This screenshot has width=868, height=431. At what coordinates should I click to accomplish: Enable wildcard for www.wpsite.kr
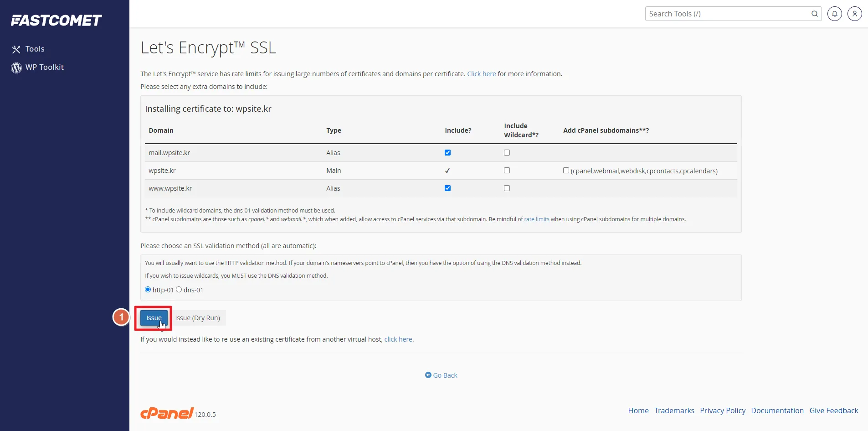pos(507,188)
